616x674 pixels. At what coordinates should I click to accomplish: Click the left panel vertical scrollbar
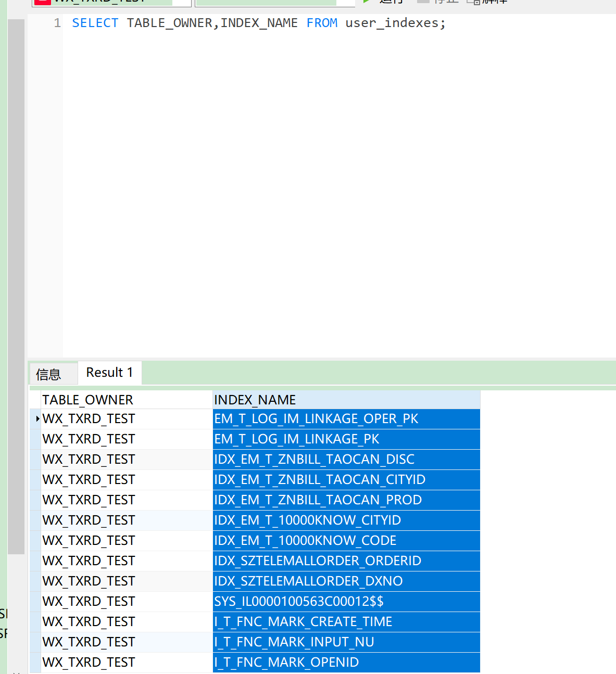[x=16, y=286]
